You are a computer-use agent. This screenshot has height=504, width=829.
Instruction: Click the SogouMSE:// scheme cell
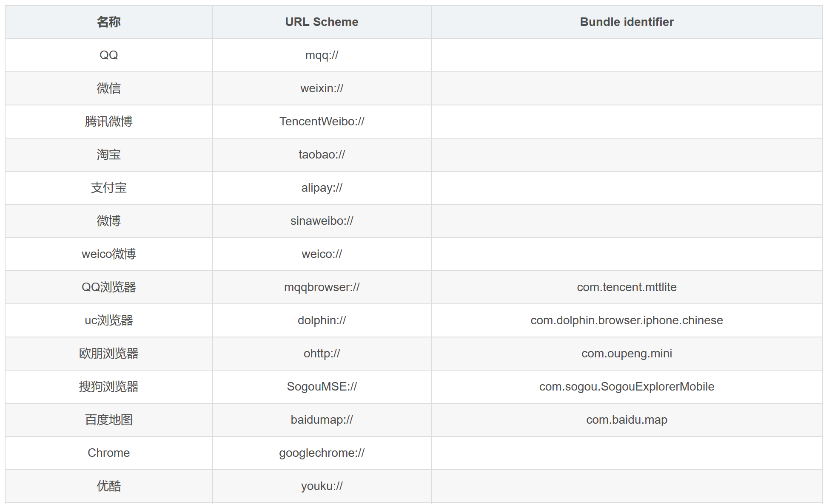pyautogui.click(x=322, y=387)
